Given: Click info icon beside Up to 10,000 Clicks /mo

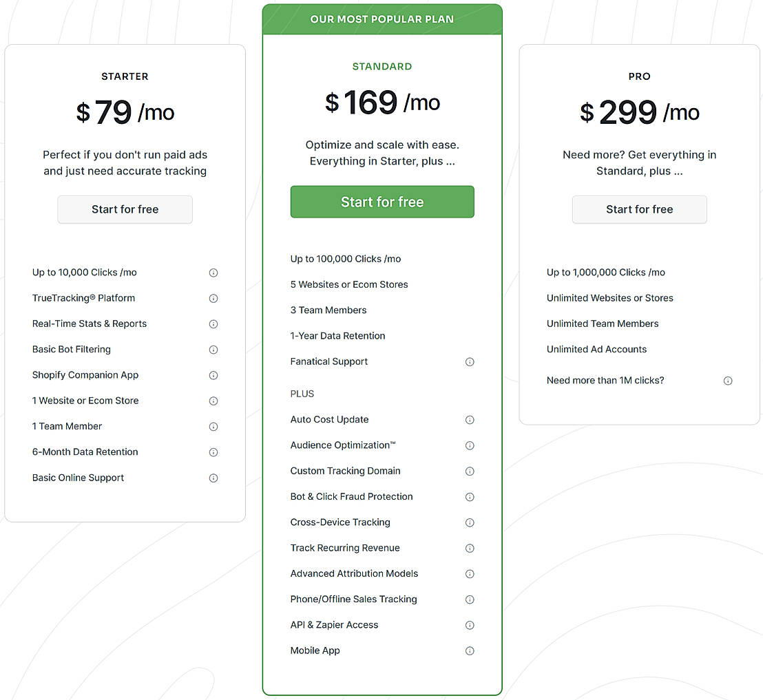Looking at the screenshot, I should coord(213,273).
